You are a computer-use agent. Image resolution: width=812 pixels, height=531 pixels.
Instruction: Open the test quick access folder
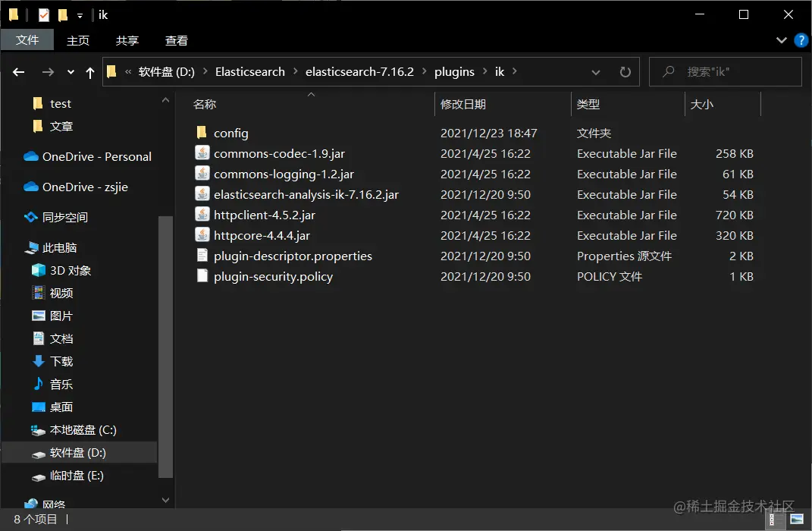point(52,104)
